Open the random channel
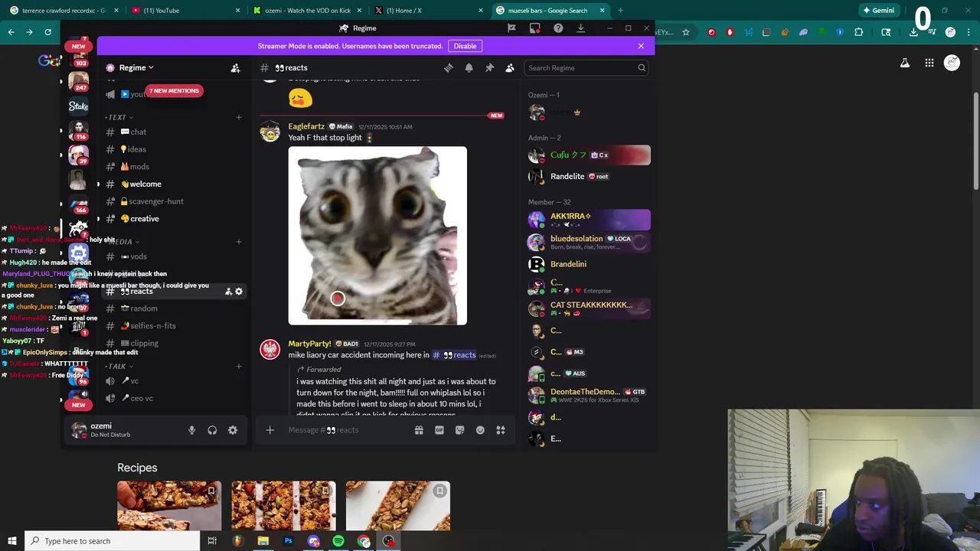This screenshot has width=980, height=551. click(175, 308)
